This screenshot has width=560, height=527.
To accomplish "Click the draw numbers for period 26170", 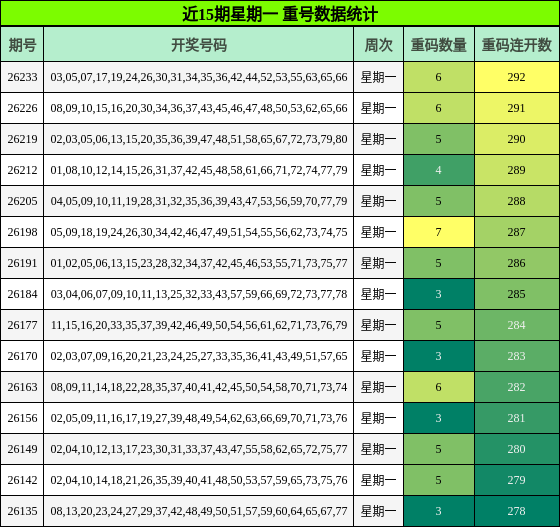I will 199,356.
